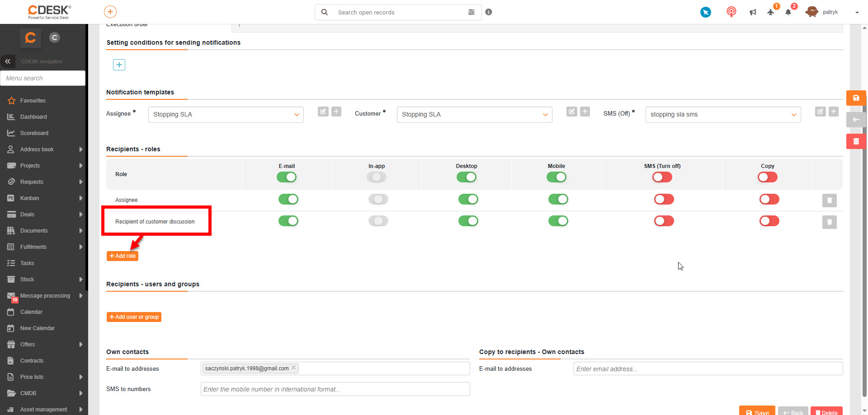
Task: Click the orange C module icon
Action: (x=30, y=37)
